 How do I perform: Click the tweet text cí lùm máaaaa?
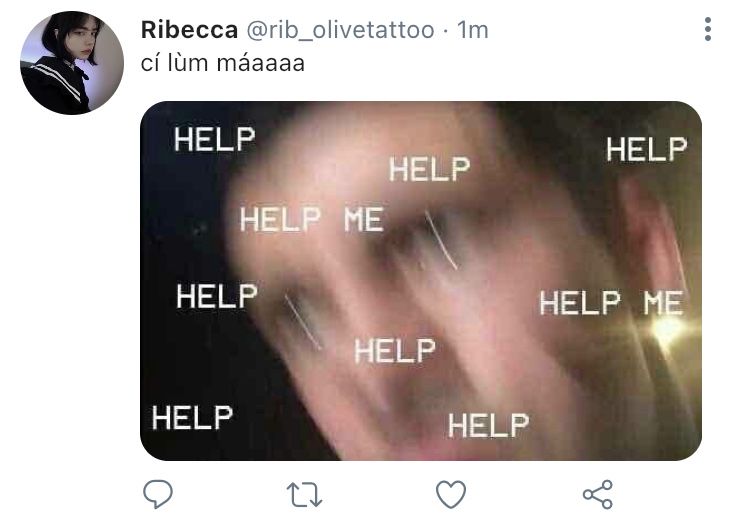coord(222,63)
